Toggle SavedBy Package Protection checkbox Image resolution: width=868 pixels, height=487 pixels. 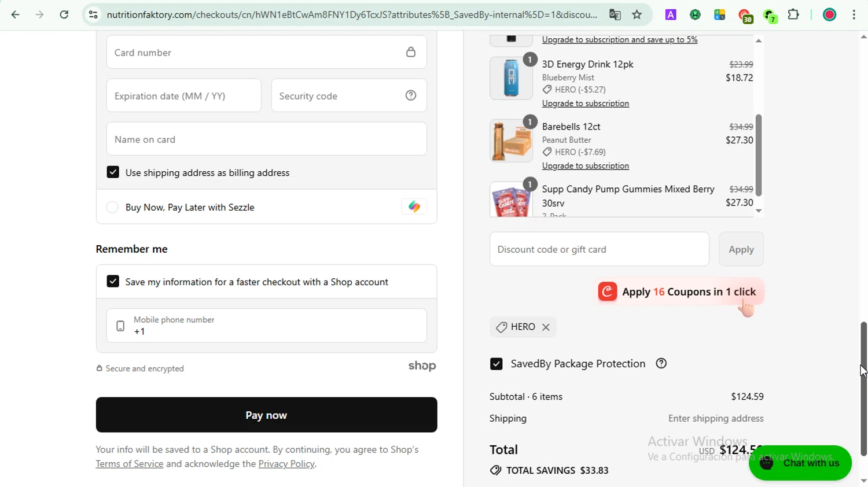[x=496, y=364]
